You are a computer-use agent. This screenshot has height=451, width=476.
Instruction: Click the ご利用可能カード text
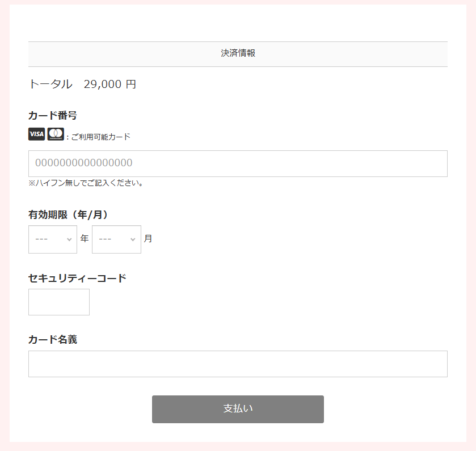pos(100,137)
